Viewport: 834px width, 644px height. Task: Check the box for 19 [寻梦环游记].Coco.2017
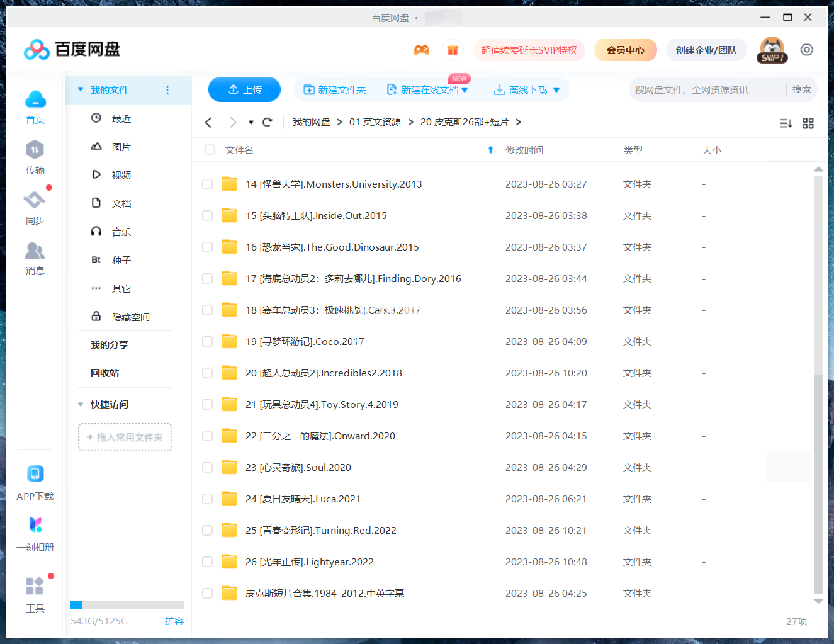(x=207, y=341)
